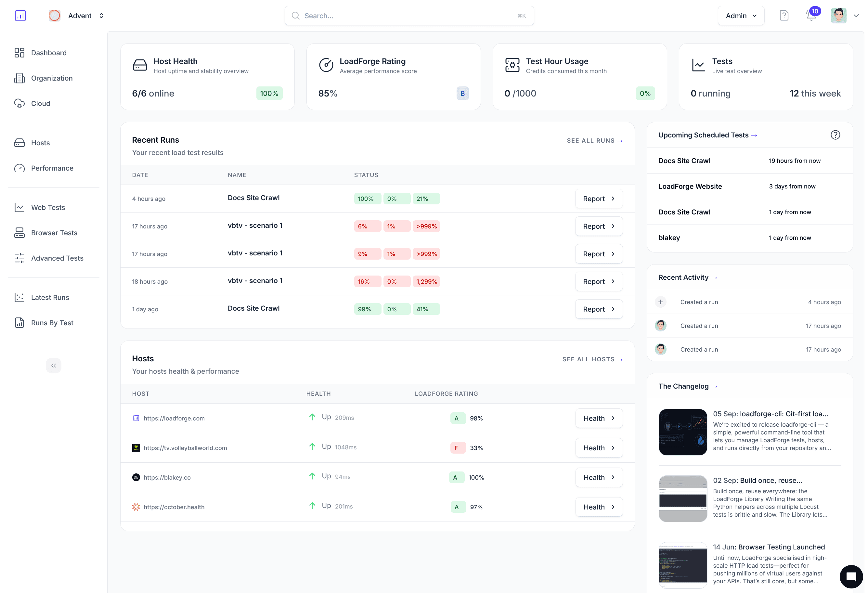This screenshot has height=593, width=868.
Task: Open Browser Tests from the sidebar icon
Action: 20,233
